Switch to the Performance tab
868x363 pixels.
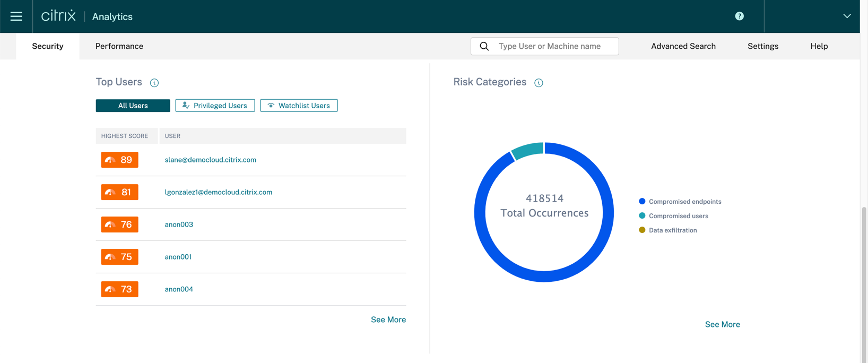(x=119, y=46)
